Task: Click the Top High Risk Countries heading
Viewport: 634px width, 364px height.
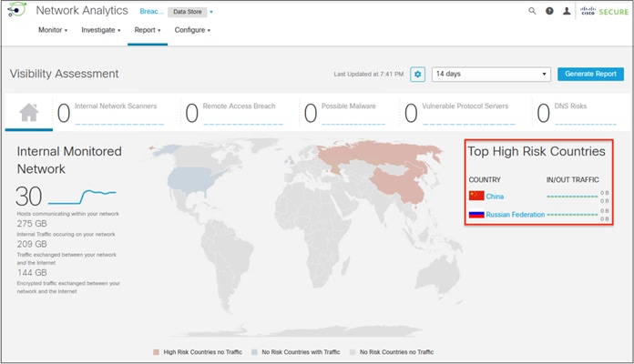Action: [x=537, y=151]
